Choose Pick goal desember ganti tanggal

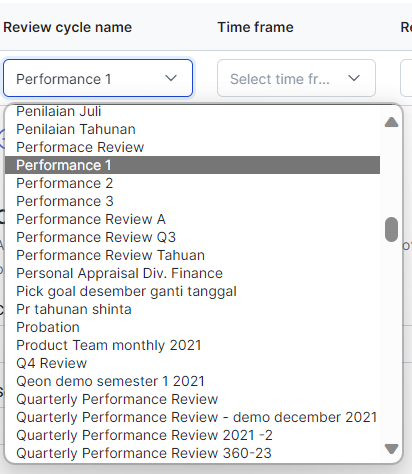tap(192, 291)
